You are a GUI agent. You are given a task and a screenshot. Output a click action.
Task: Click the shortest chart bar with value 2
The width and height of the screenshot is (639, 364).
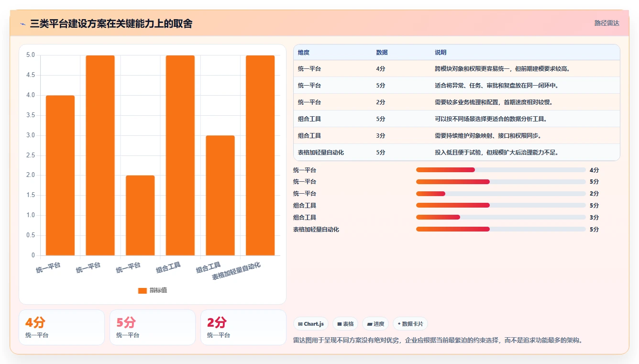tap(140, 215)
